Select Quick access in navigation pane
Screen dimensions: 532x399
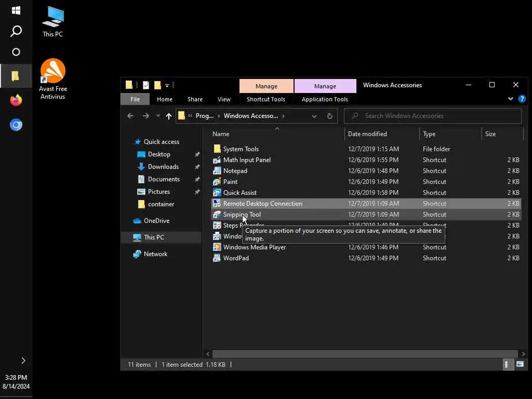pyautogui.click(x=157, y=142)
